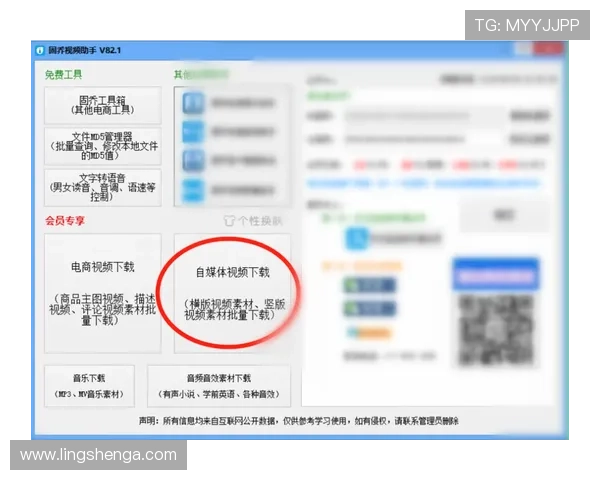Open 电商视频下载 module
The height and width of the screenshot is (480, 600).
[x=103, y=293]
